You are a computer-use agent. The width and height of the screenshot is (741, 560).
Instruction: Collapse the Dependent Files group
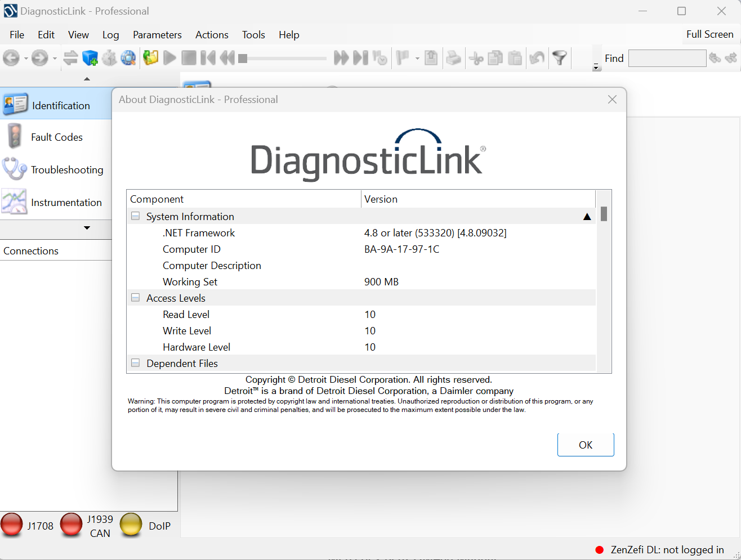tap(135, 363)
